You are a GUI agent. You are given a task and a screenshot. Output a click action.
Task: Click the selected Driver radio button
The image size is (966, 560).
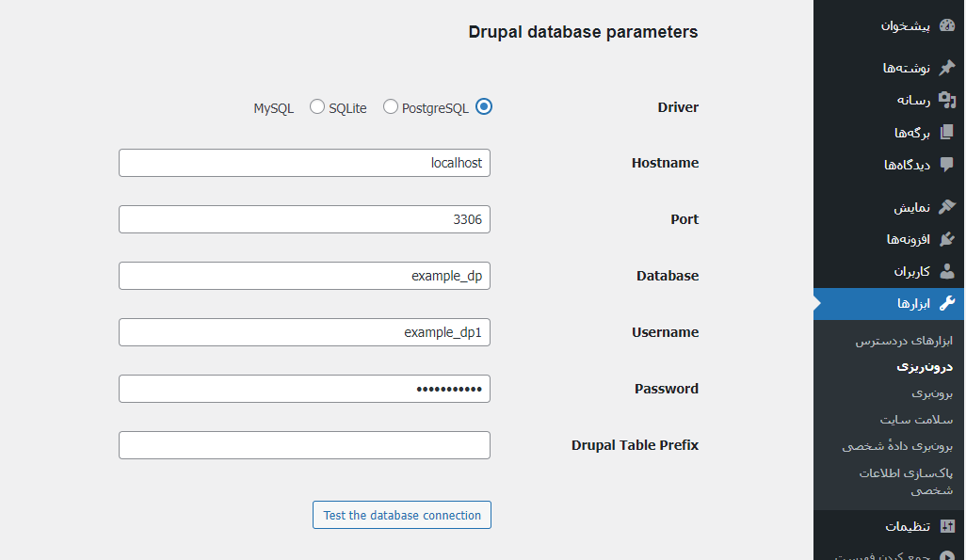pyautogui.click(x=484, y=106)
